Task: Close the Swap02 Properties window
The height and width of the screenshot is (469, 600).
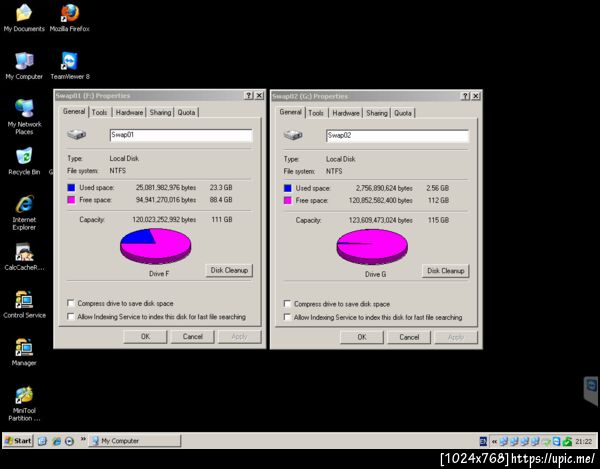Action: click(x=476, y=96)
